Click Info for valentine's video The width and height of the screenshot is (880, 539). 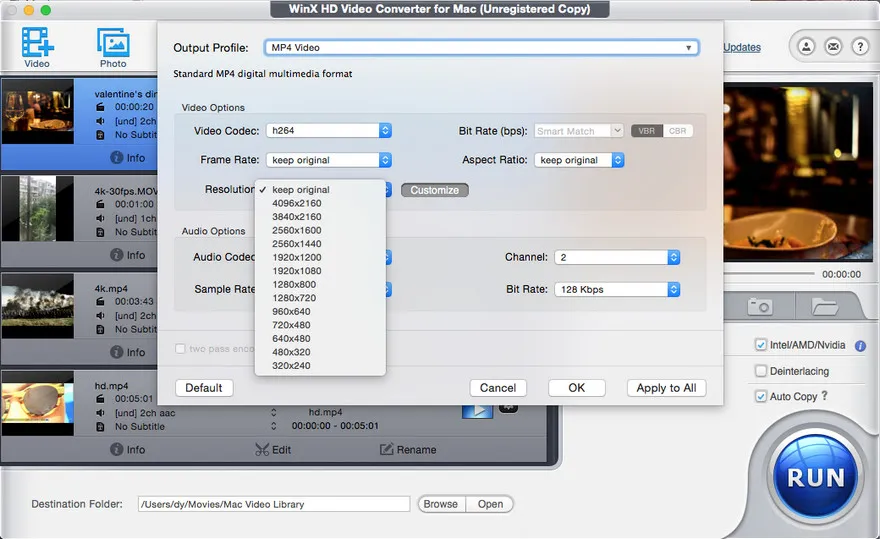[127, 158]
